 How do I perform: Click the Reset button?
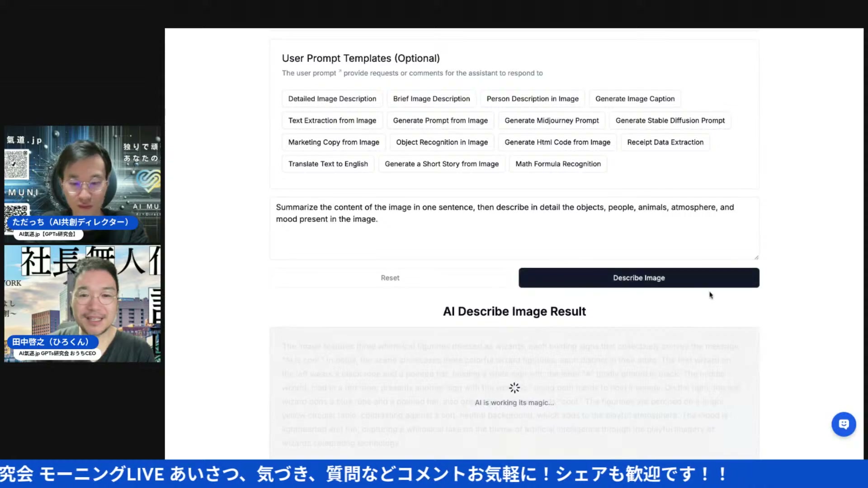[x=390, y=278]
